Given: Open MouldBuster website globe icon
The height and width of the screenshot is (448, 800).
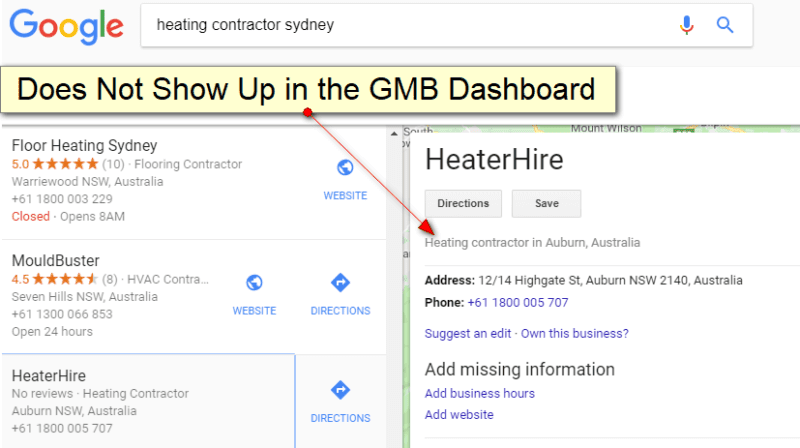Looking at the screenshot, I should (254, 283).
